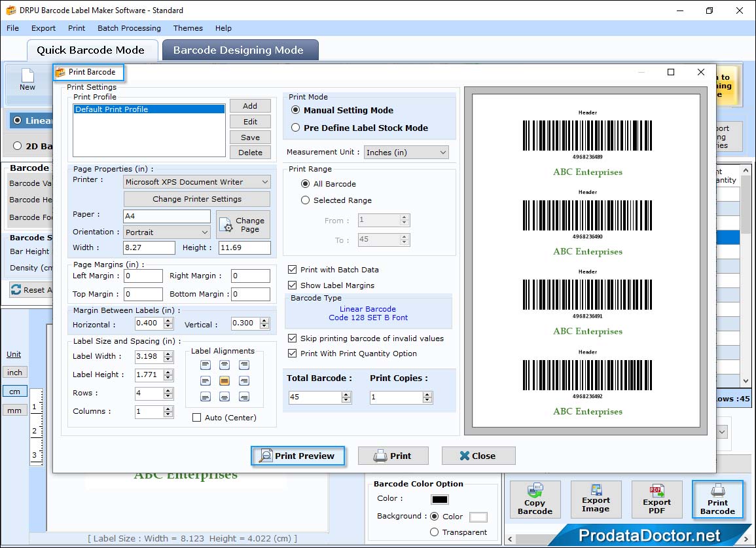
Task: Open the Export menu
Action: coord(43,28)
